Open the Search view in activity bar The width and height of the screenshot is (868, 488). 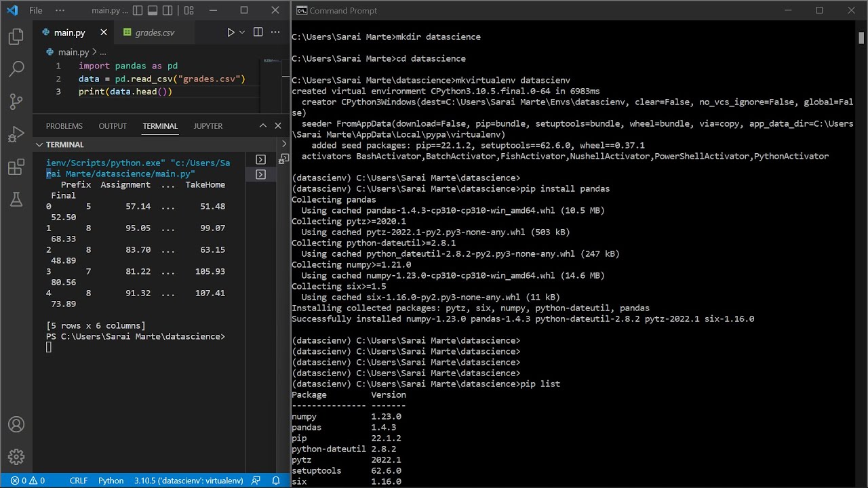pyautogui.click(x=16, y=68)
